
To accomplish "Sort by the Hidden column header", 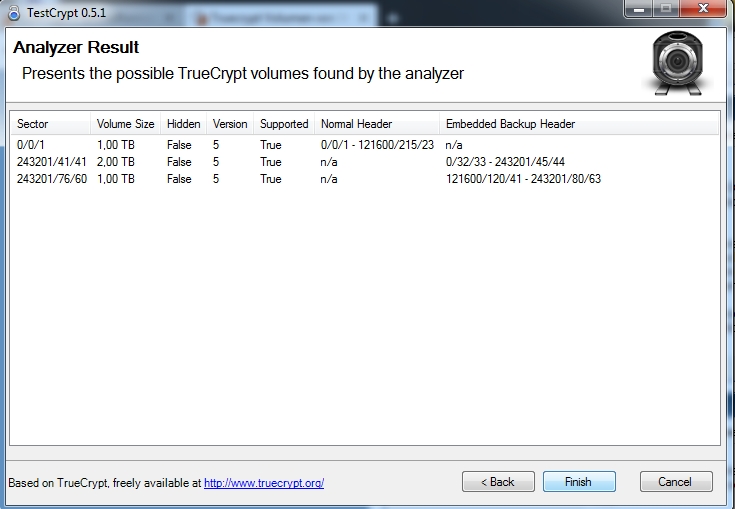I will tap(183, 124).
